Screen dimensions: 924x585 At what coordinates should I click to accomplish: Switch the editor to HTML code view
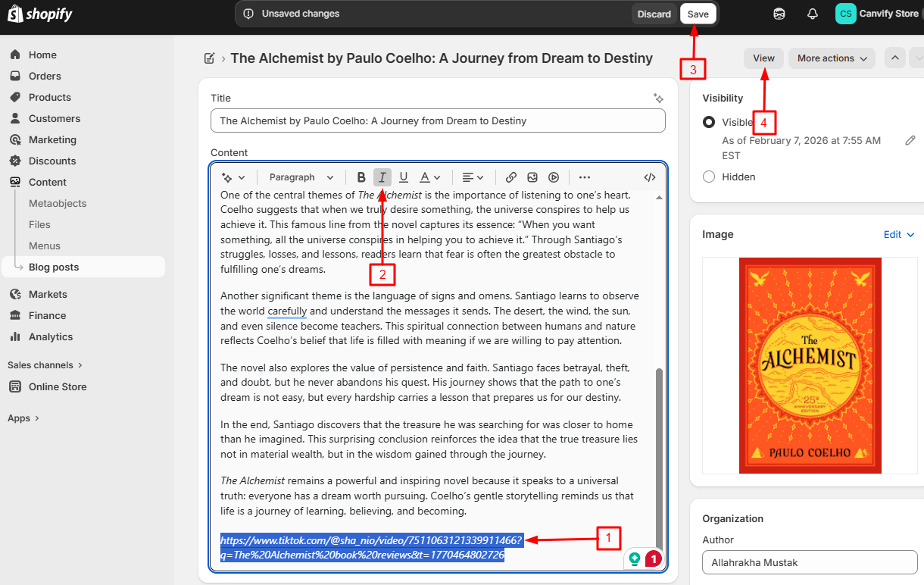pos(649,177)
